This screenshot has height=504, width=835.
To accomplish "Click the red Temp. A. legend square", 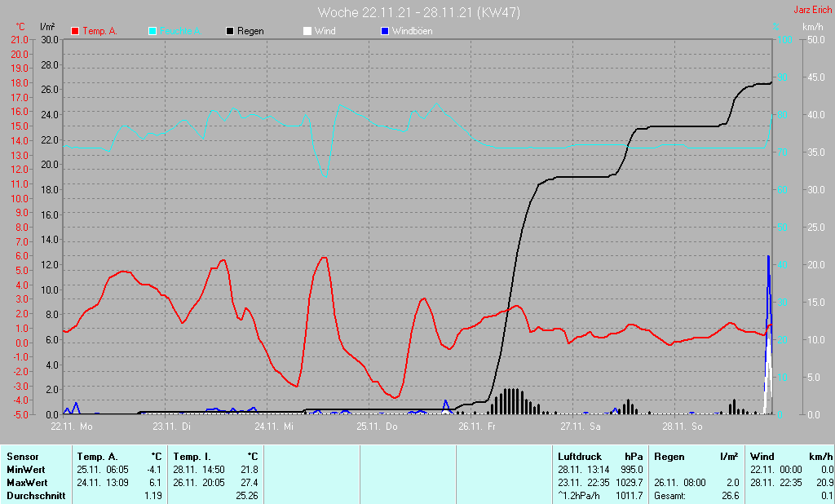I will [75, 31].
